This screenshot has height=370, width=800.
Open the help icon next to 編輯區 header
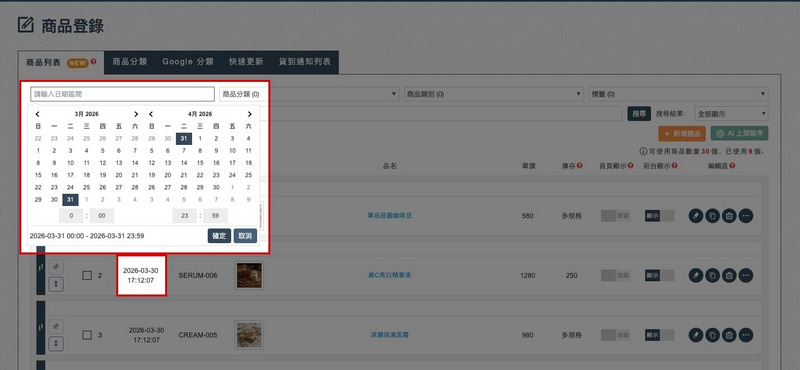click(732, 166)
